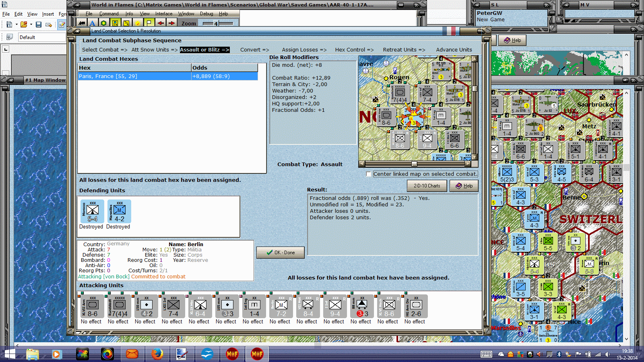Image resolution: width=644 pixels, height=362 pixels.
Task: Click the clock in the system tray
Action: [627, 354]
